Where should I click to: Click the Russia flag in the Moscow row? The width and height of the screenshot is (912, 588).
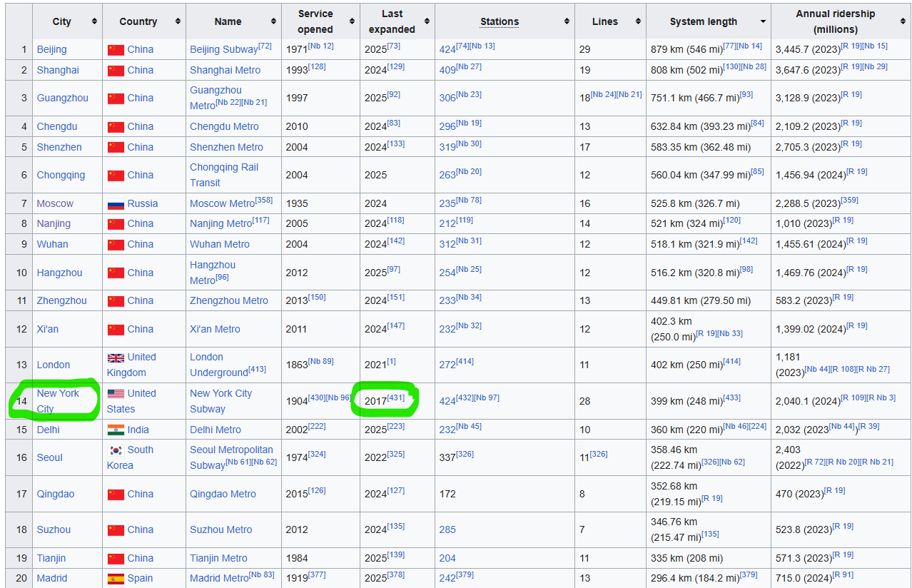tap(116, 204)
